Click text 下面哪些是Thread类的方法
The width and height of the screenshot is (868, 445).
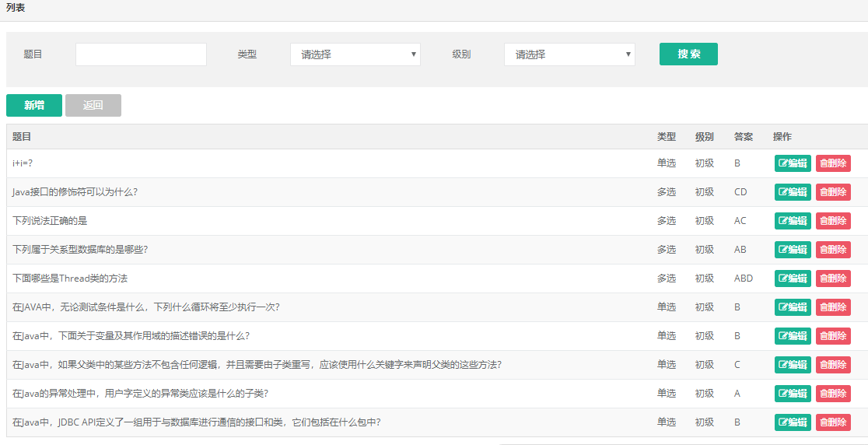[x=70, y=279]
